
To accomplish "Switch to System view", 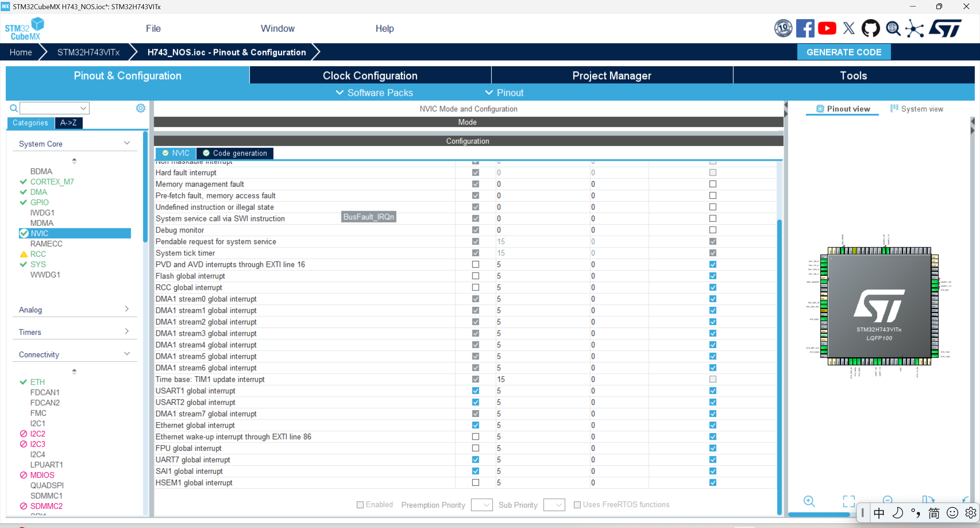I will pos(917,109).
